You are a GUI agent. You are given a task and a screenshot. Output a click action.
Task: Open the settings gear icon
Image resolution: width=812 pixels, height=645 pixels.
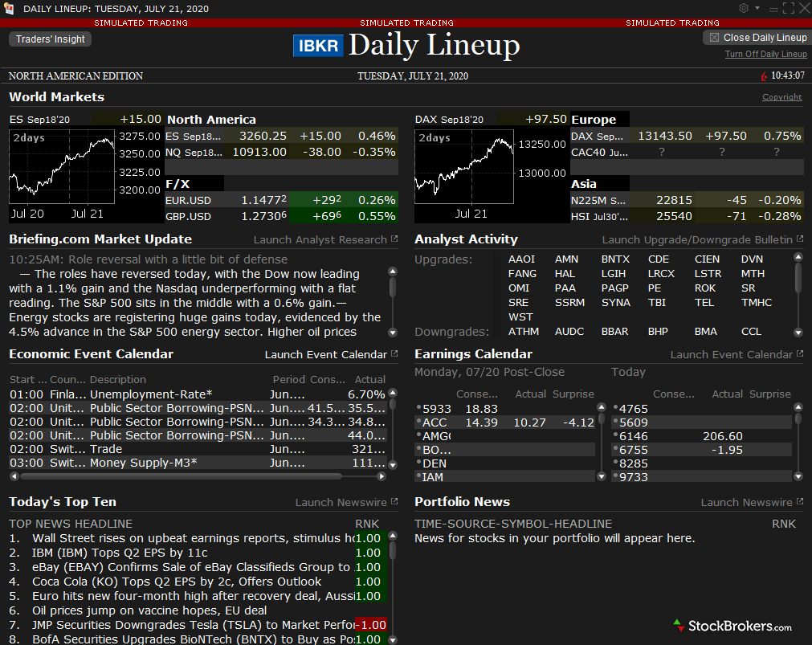(x=743, y=7)
